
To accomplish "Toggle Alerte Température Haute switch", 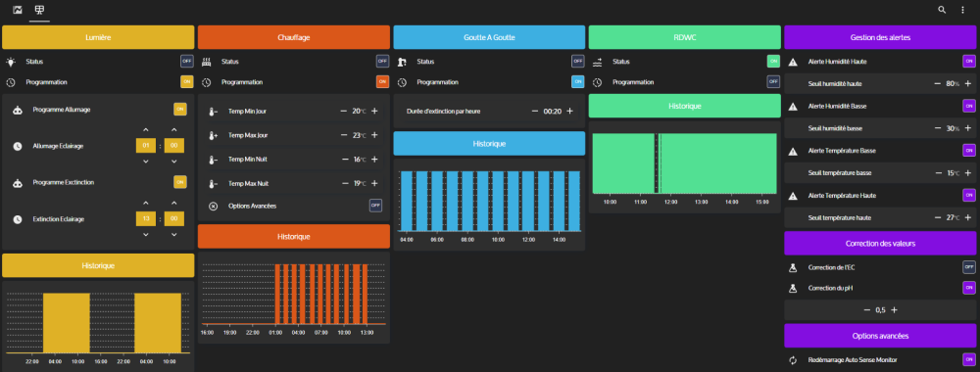I will coord(969,196).
